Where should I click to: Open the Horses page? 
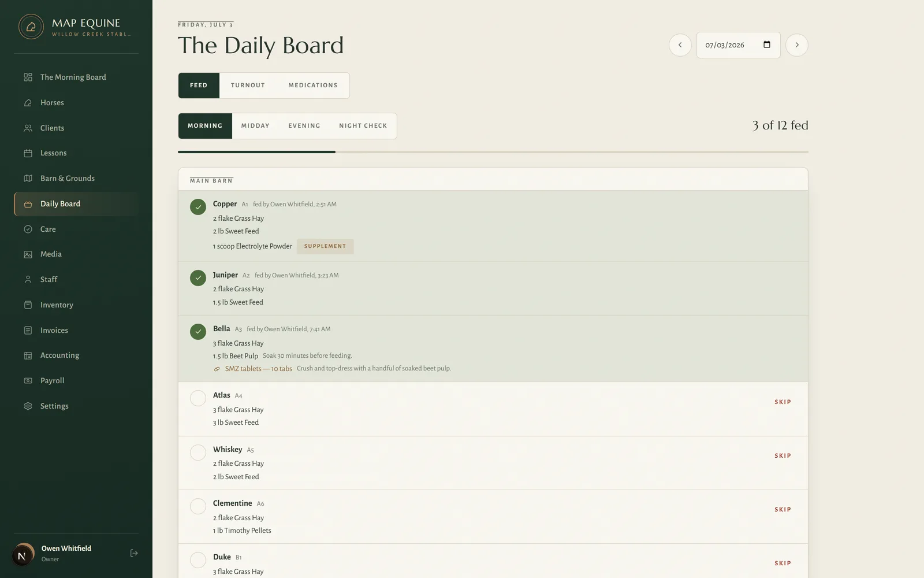pos(76,102)
